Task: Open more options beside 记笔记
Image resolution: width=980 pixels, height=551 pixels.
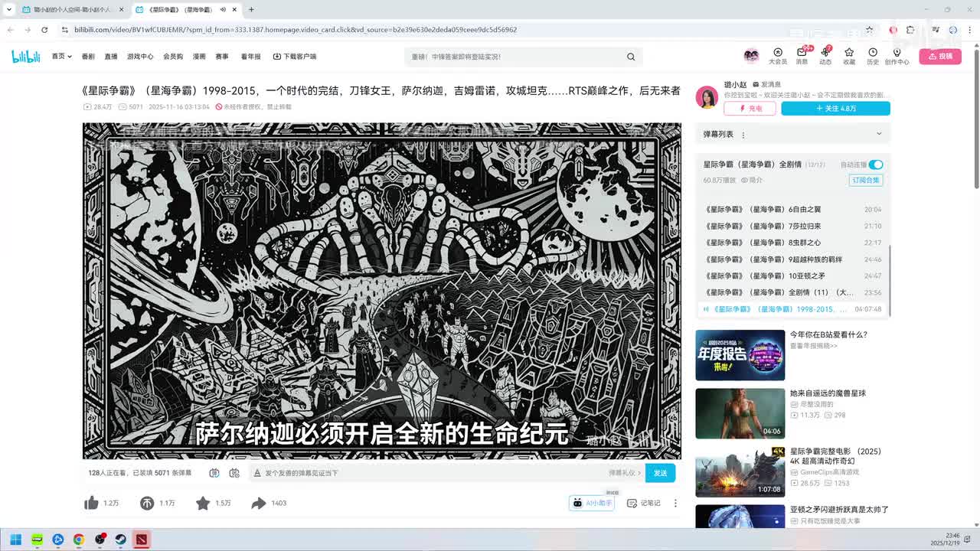Action: point(675,503)
